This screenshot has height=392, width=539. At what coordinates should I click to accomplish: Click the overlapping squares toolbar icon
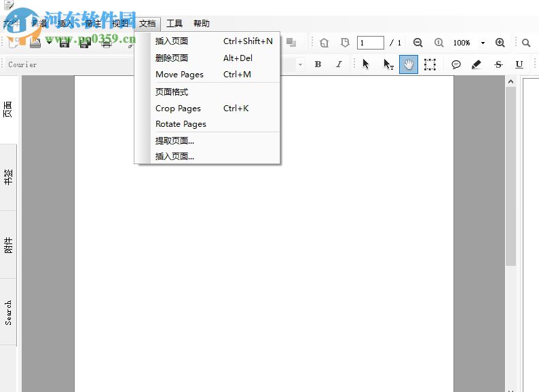pos(291,42)
